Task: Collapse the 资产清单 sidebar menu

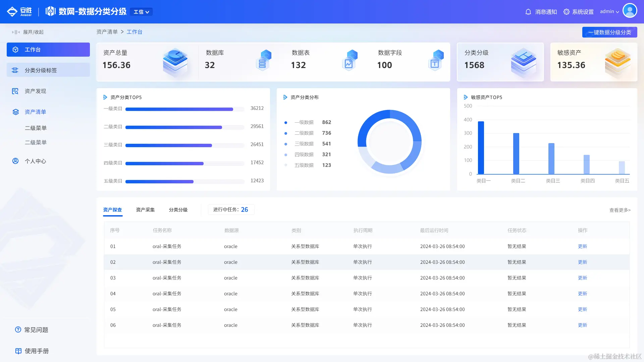Action: (35, 112)
